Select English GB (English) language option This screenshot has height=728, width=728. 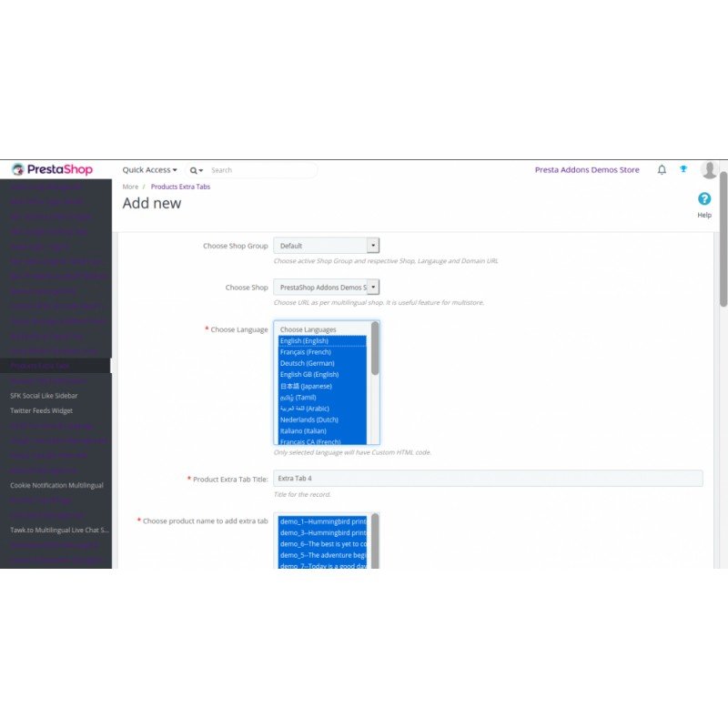tap(322, 374)
